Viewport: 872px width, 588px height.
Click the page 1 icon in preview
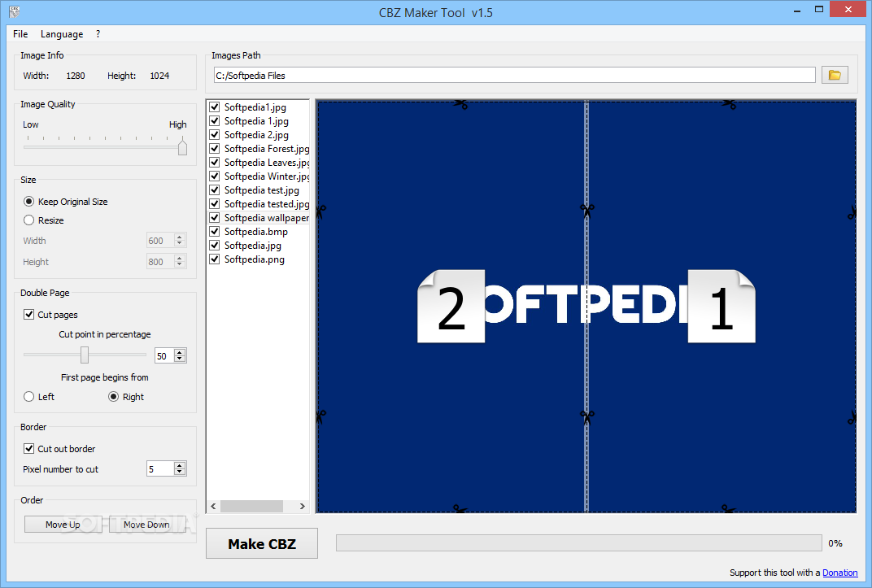[x=722, y=307]
